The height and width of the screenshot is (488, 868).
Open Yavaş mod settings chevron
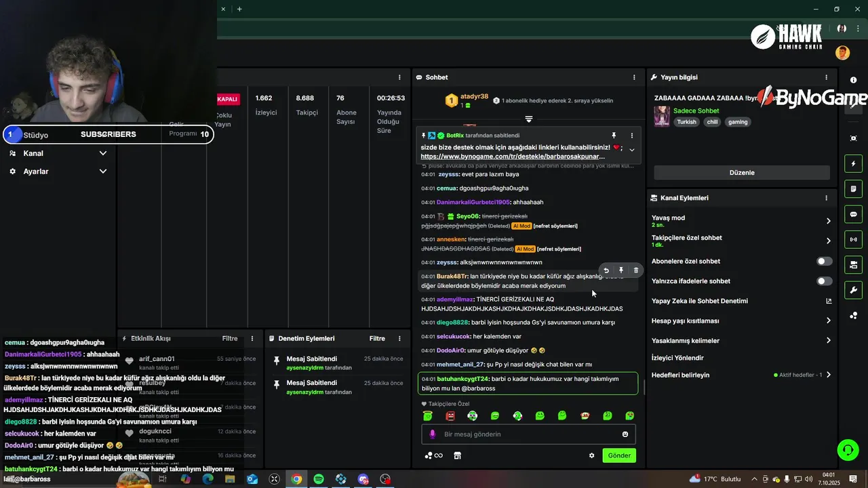click(x=828, y=221)
